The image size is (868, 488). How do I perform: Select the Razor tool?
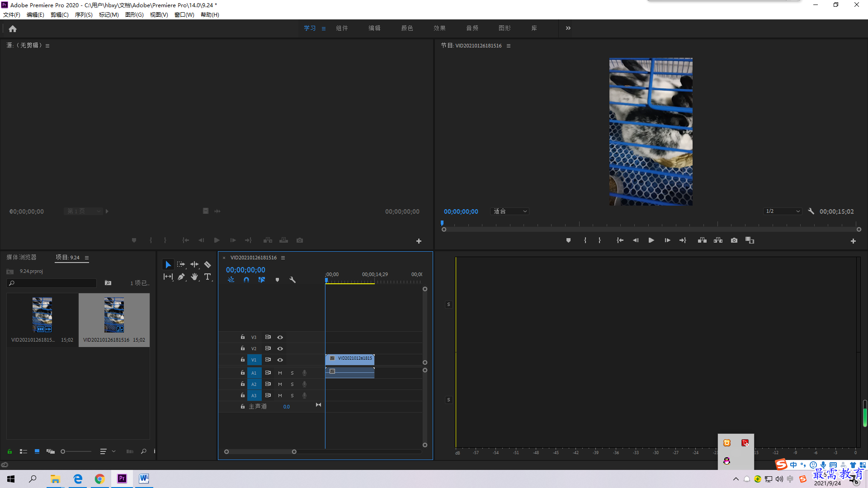(208, 264)
